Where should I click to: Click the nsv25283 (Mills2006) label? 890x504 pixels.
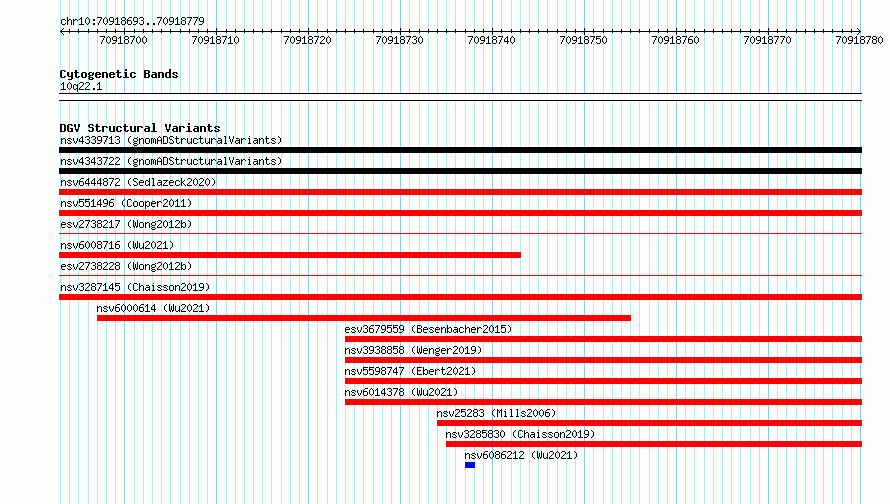[x=496, y=413]
